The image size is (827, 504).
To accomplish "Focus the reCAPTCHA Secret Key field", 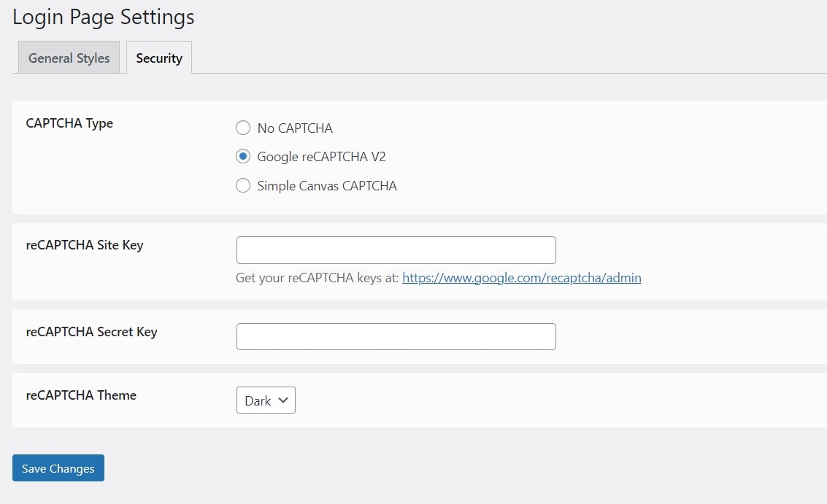I will [x=396, y=336].
